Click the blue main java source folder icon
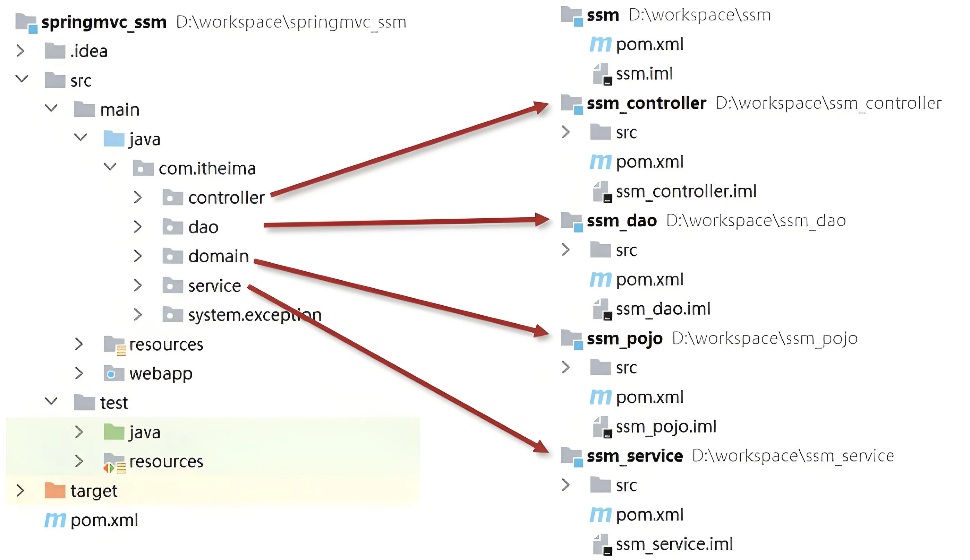970x560 pixels. coord(114,139)
